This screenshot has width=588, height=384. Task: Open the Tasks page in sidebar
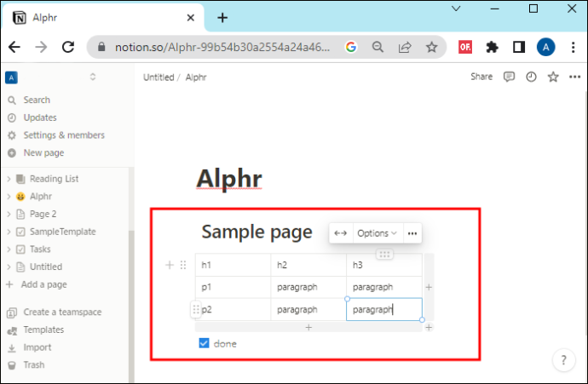[x=40, y=249]
